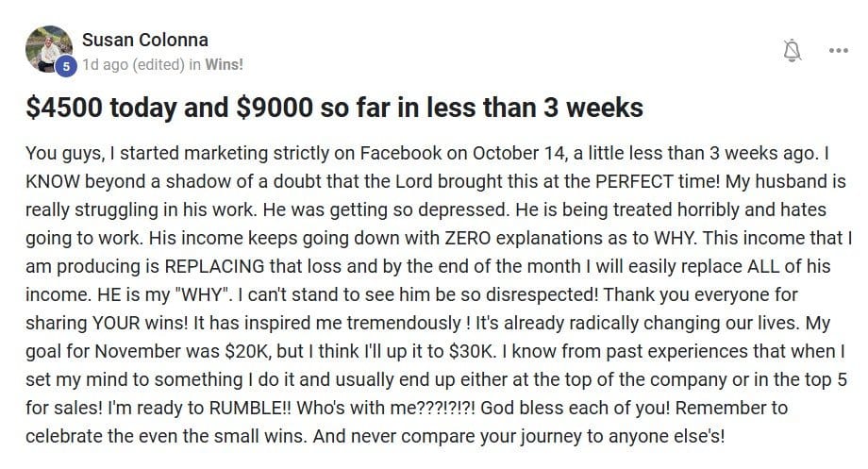Click the word "Facebook" in the post body
Image resolution: width=868 pixels, height=469 pixels.
point(401,153)
